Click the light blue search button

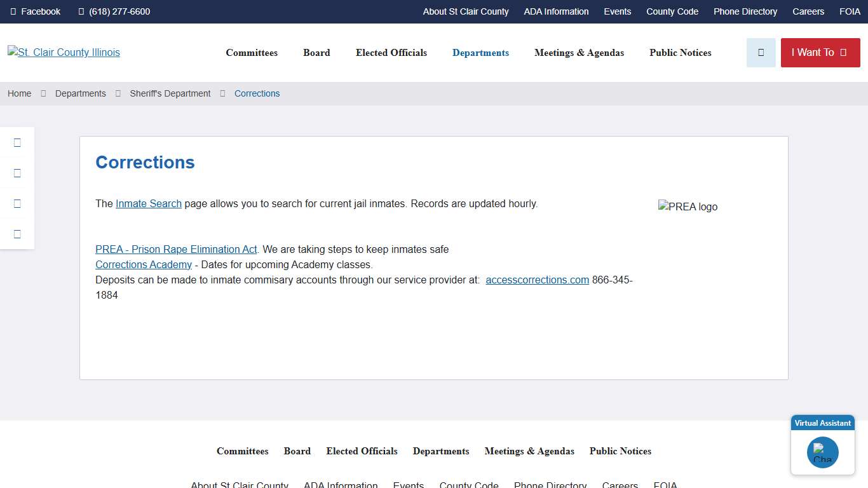pos(761,53)
